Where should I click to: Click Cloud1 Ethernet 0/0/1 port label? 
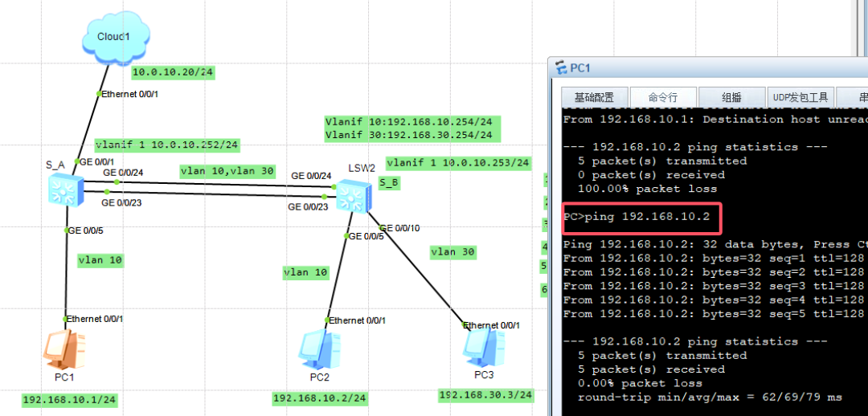pos(130,94)
